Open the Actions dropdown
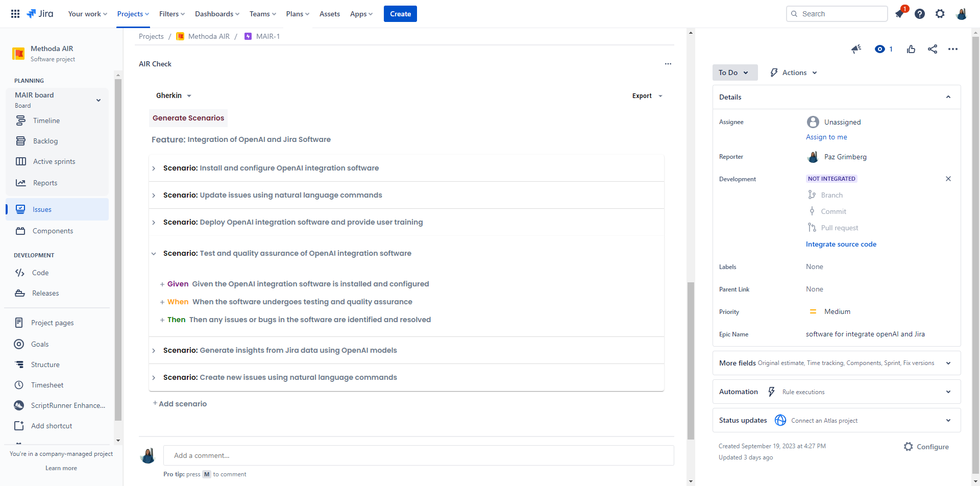This screenshot has height=486, width=980. click(x=794, y=72)
